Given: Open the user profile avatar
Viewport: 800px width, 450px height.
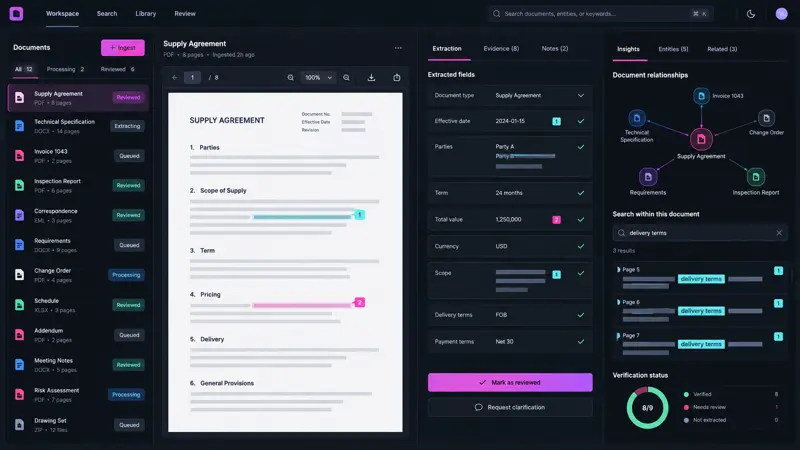Looking at the screenshot, I should coord(781,14).
